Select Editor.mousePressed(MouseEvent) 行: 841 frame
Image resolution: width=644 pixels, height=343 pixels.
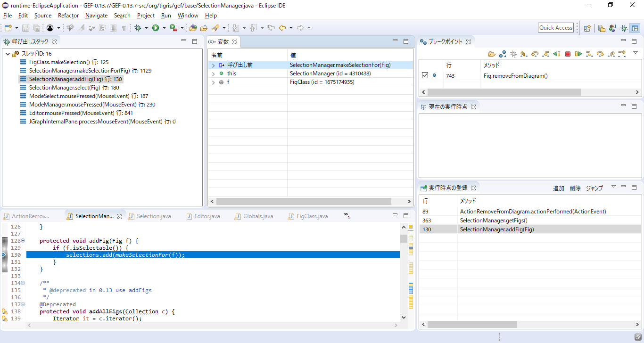coord(81,113)
